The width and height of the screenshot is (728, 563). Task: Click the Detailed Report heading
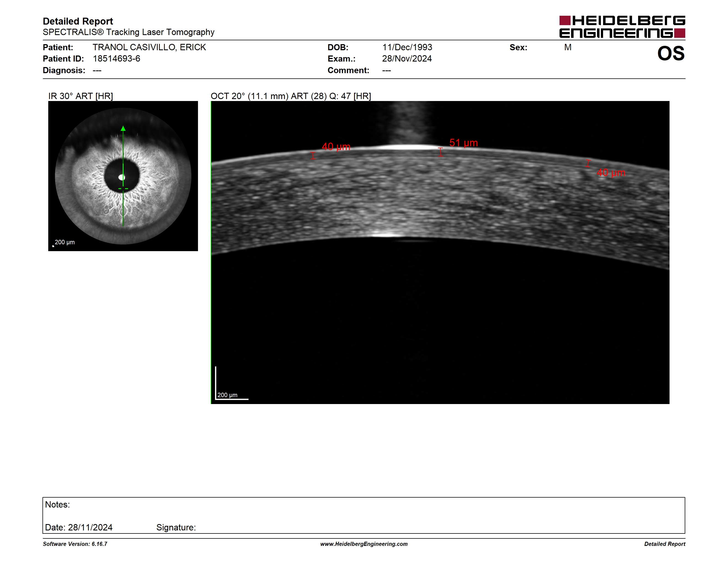[x=78, y=21]
